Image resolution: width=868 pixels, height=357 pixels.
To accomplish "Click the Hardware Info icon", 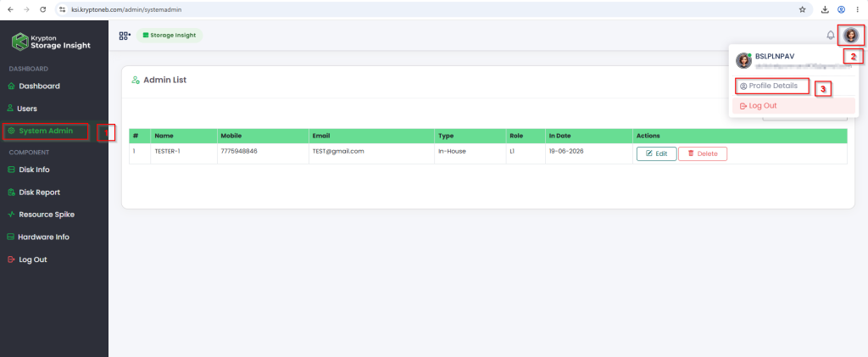I will tap(10, 237).
